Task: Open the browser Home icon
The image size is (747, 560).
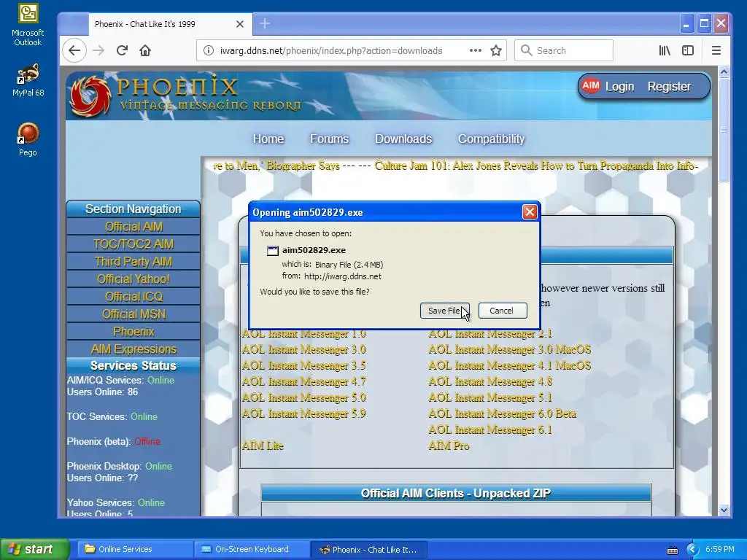Action: click(145, 50)
